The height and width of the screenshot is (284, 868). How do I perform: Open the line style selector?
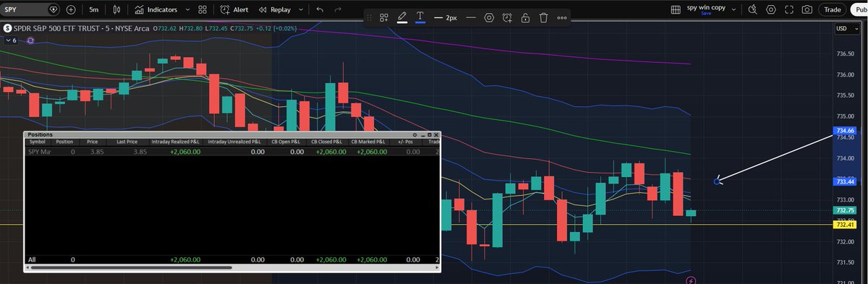coord(471,17)
